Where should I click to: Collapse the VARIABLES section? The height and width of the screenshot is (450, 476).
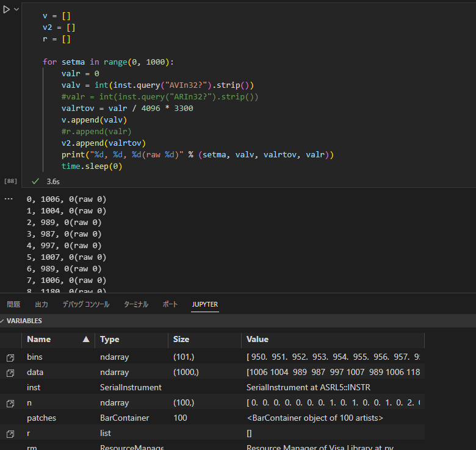click(x=3, y=321)
